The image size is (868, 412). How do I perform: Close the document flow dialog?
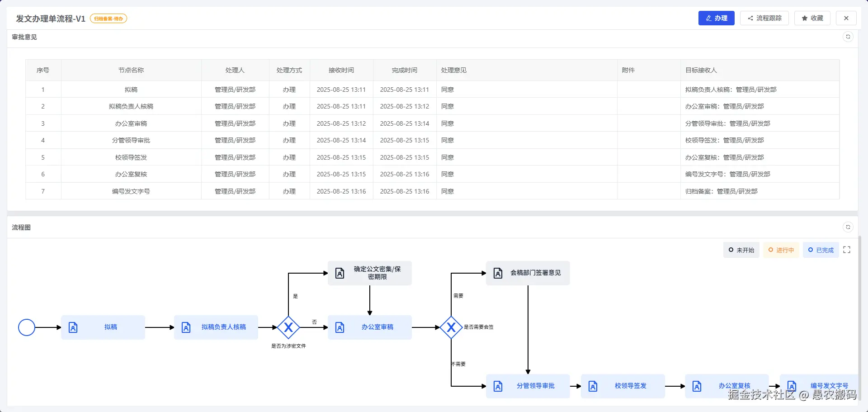point(846,18)
